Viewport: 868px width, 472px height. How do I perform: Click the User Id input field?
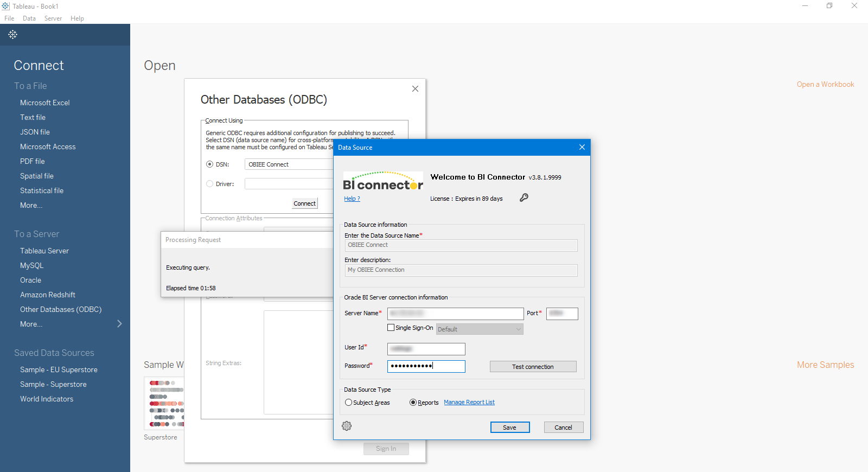coord(426,349)
